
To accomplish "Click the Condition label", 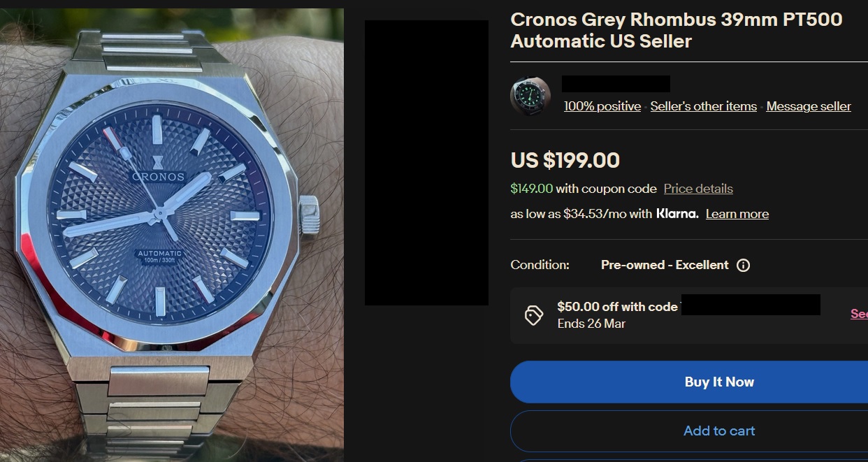I will click(540, 265).
